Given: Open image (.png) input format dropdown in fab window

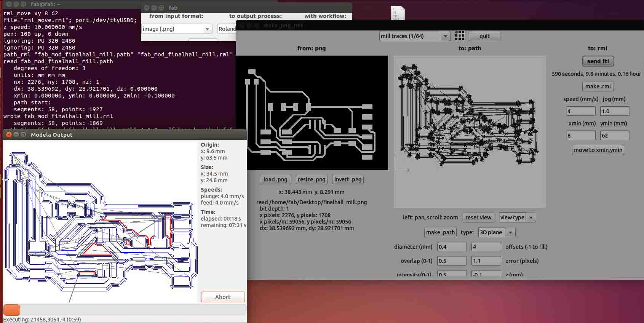Looking at the screenshot, I should click(177, 29).
